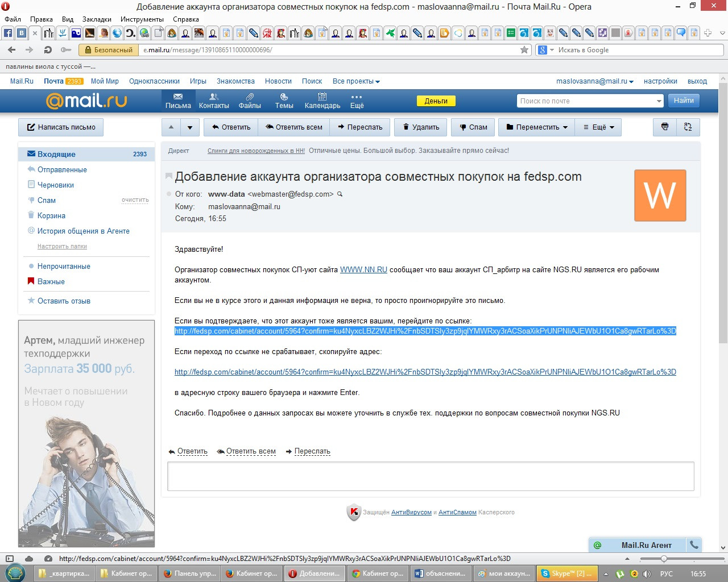Open the Инструменты menu
The width and height of the screenshot is (728, 582).
tap(142, 19)
